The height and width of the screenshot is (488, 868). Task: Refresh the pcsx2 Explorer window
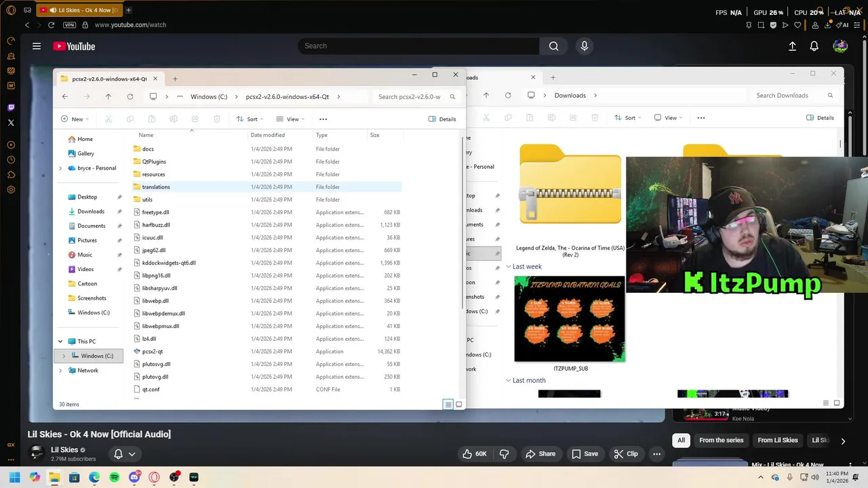point(130,97)
